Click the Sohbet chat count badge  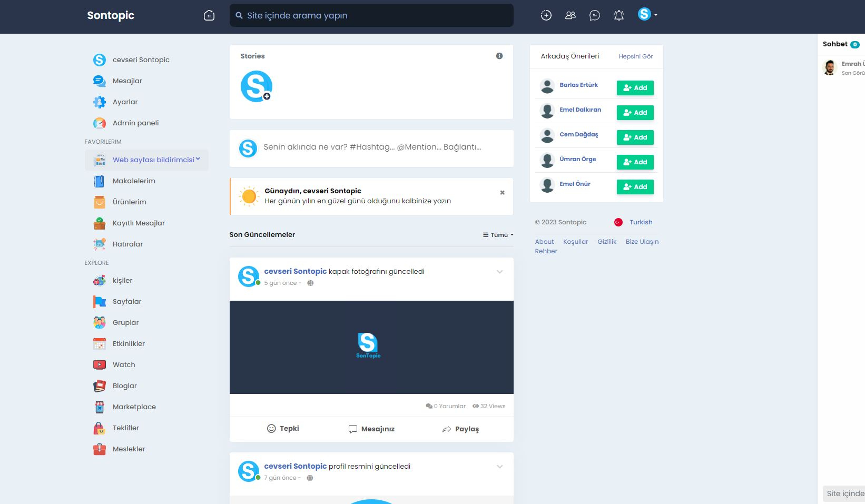click(855, 45)
